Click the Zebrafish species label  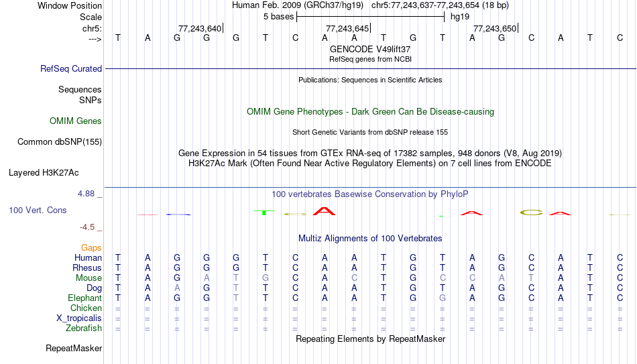click(x=84, y=328)
